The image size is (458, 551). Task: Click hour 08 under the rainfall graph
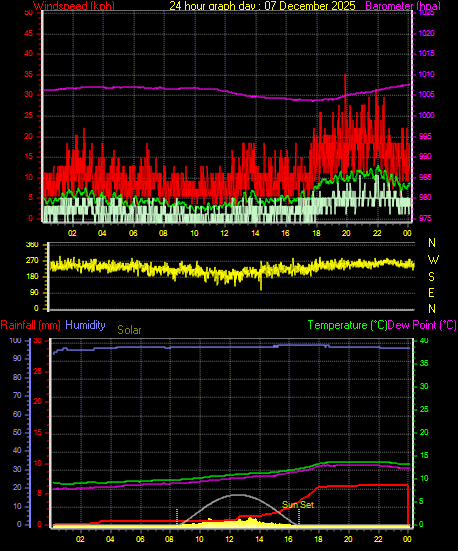coord(169,539)
